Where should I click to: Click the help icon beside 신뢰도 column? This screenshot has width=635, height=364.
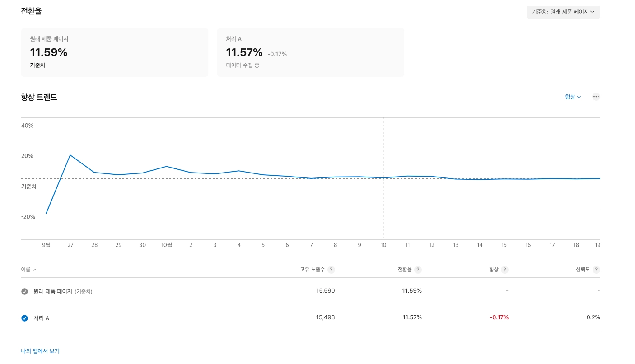(596, 270)
